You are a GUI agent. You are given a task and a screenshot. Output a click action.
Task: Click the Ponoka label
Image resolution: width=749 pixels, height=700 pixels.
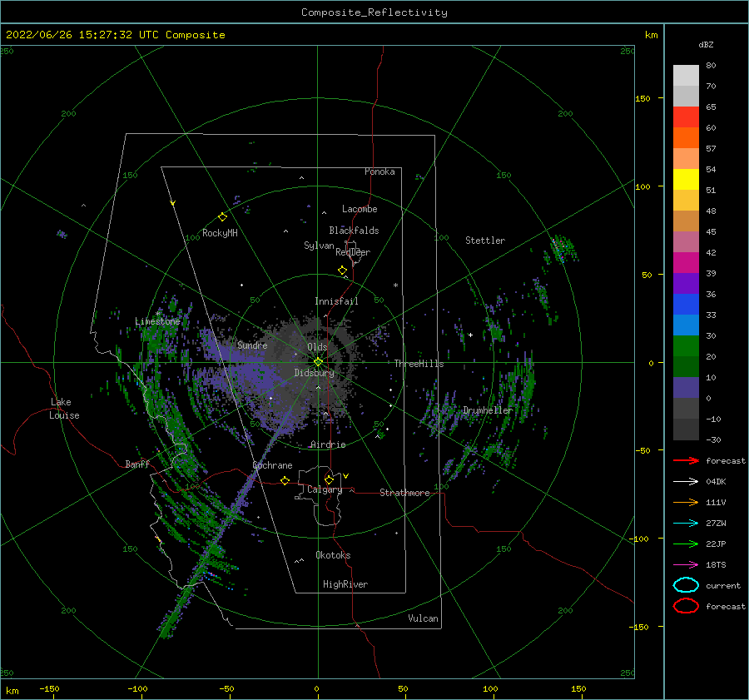pyautogui.click(x=379, y=171)
